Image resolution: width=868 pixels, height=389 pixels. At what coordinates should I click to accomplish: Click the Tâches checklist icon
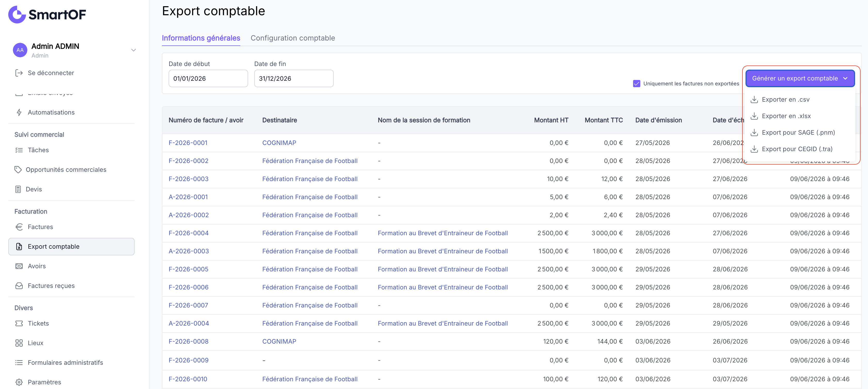pos(19,150)
